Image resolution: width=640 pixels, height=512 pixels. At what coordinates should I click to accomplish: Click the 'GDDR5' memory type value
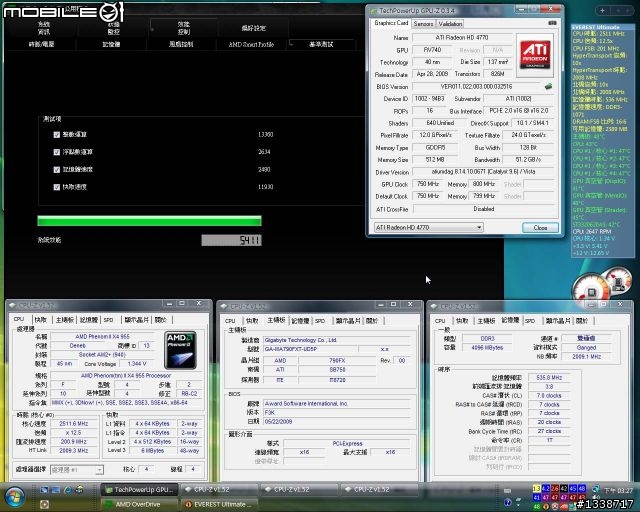tap(435, 147)
